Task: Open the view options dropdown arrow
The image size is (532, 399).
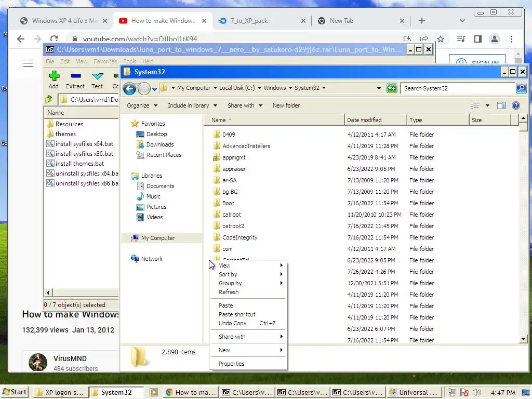Action: (x=487, y=105)
